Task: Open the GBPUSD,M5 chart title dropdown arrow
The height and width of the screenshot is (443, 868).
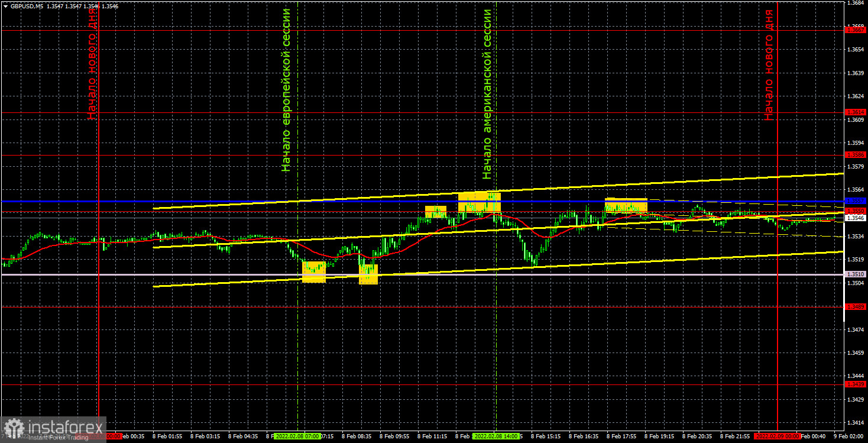Action: tap(5, 5)
